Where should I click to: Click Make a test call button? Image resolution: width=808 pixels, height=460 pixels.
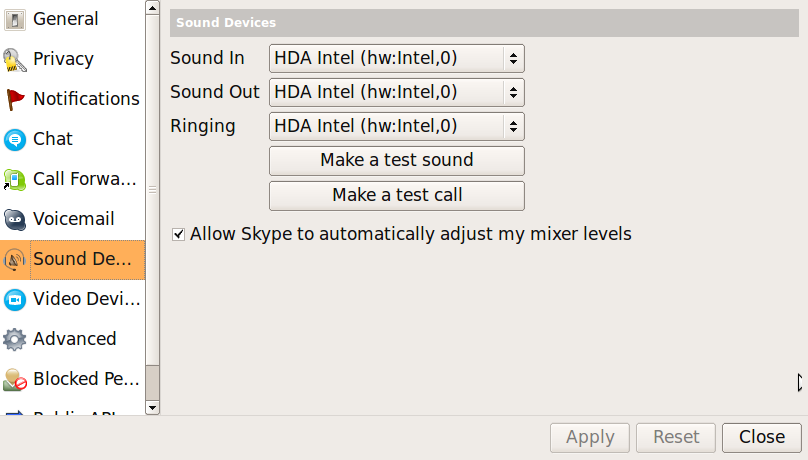coord(397,195)
